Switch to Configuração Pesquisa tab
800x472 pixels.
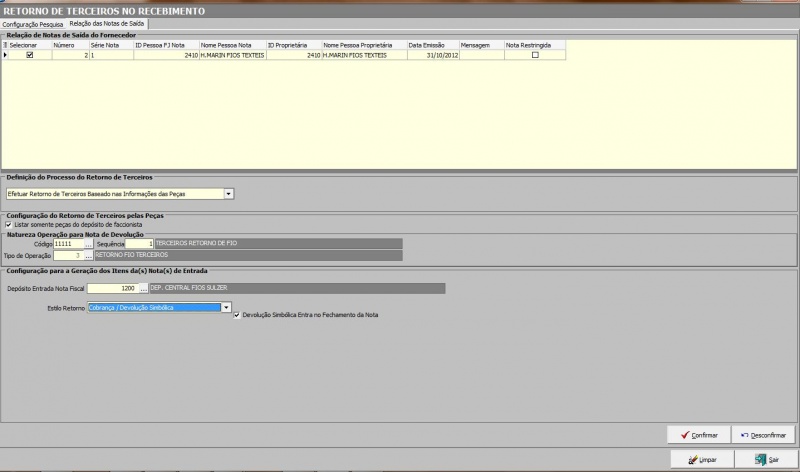pyautogui.click(x=33, y=22)
